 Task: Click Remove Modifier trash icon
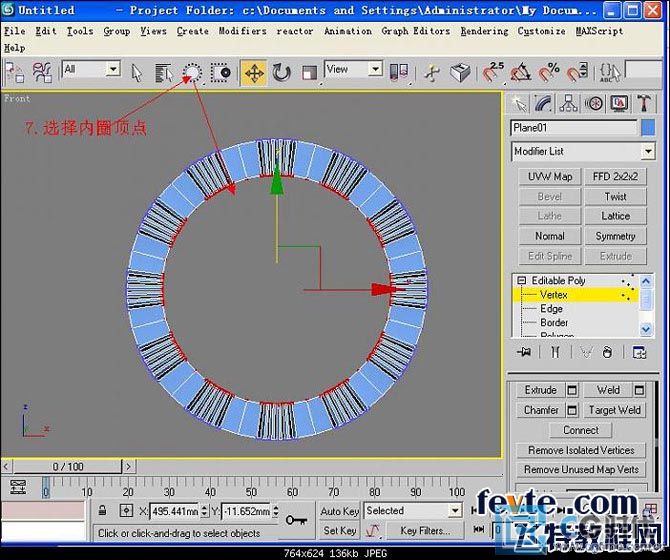coord(607,352)
